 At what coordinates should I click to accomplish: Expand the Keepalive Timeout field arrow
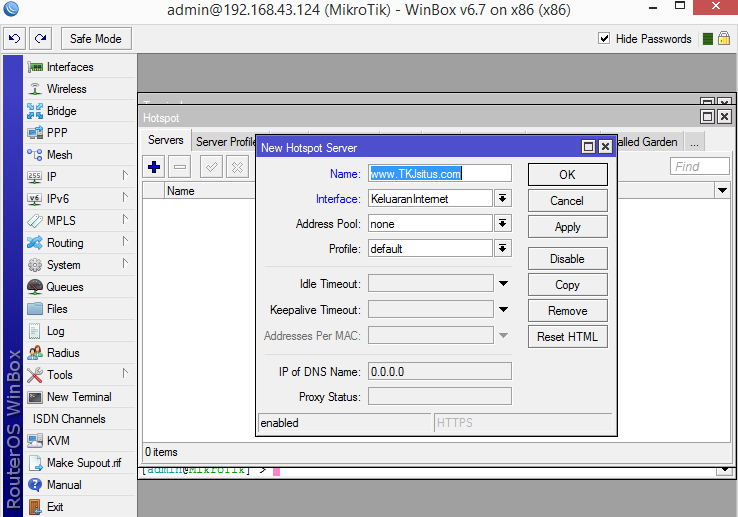tap(503, 309)
